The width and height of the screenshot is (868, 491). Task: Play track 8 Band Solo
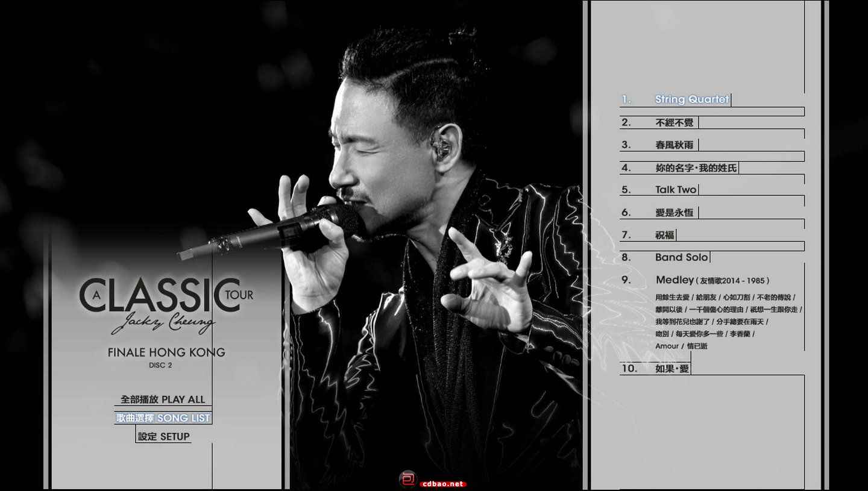coord(665,257)
